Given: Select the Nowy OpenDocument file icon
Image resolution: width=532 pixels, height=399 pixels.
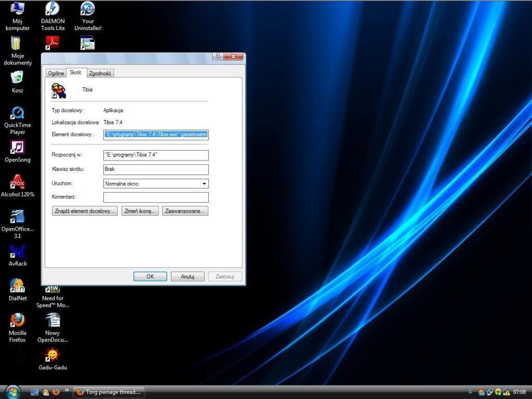Looking at the screenshot, I should pyautogui.click(x=52, y=328).
